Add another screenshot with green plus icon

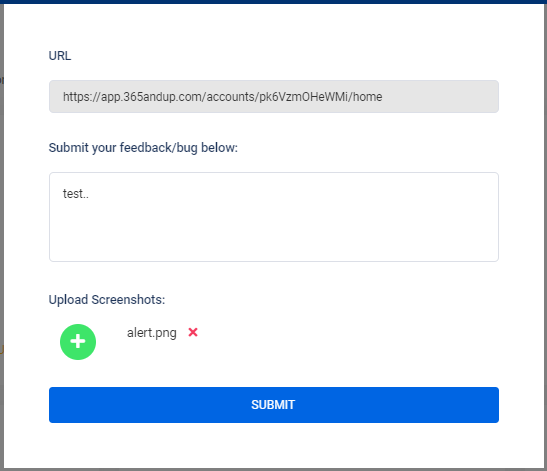[78, 342]
